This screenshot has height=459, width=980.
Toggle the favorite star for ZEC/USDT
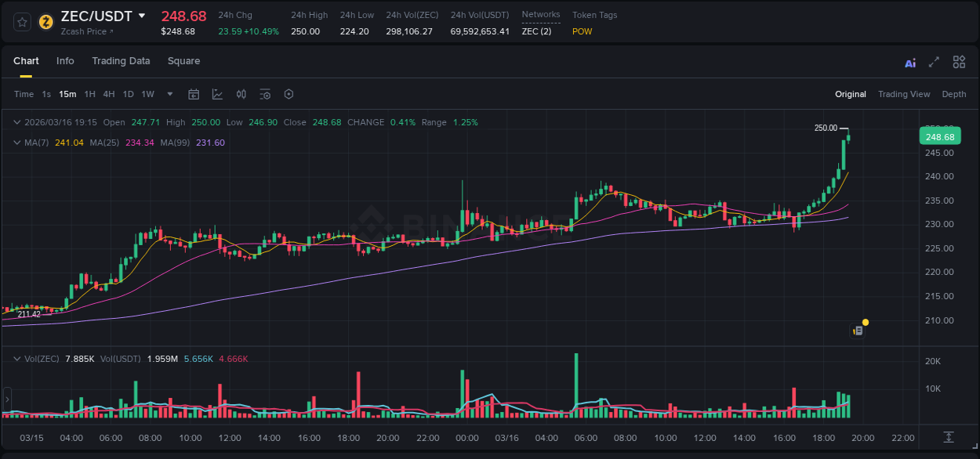tap(21, 22)
